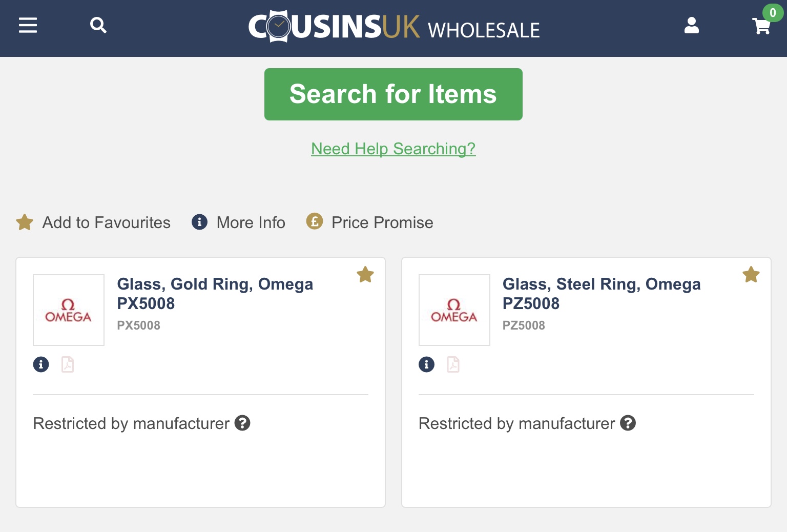The height and width of the screenshot is (532, 787).
Task: Click the Omega thumbnail for PZ5008
Action: pyautogui.click(x=454, y=310)
